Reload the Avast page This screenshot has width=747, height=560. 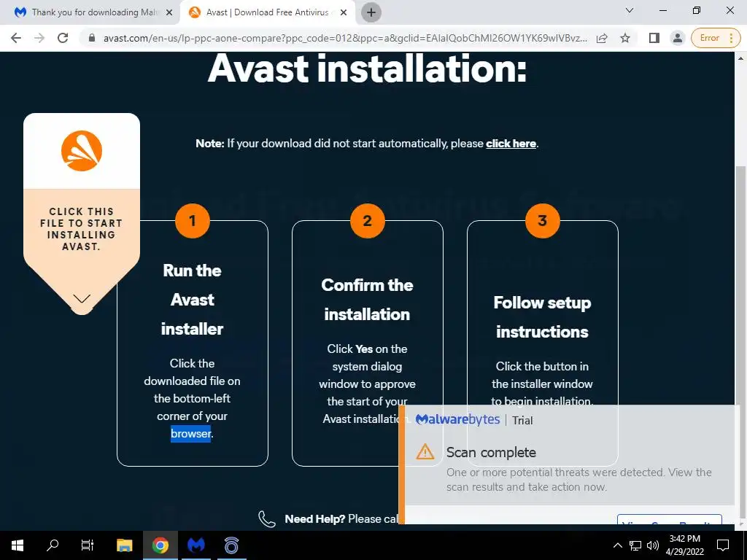[x=63, y=38]
